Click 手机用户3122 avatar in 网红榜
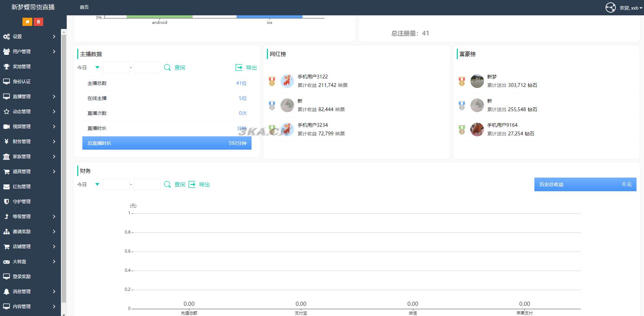Screen dimensions: 644x316 (287, 81)
